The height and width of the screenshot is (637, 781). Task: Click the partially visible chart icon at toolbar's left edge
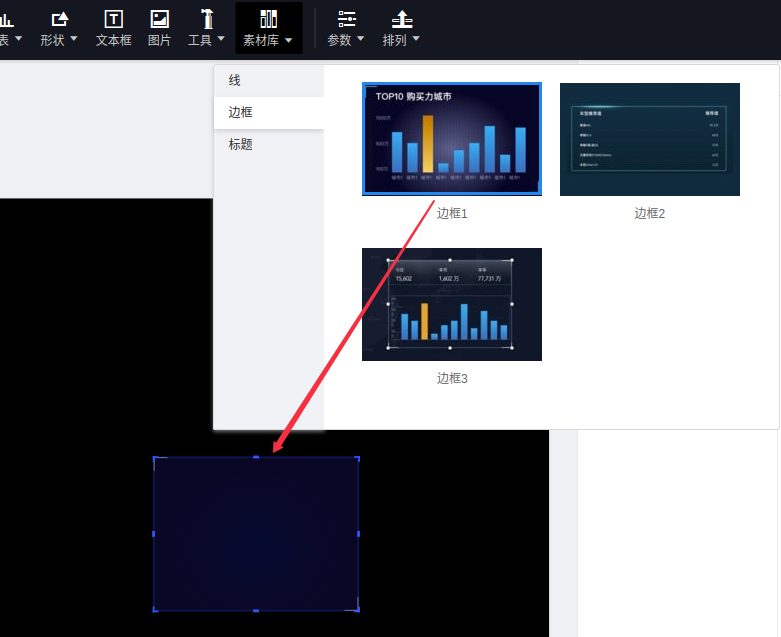tap(5, 18)
